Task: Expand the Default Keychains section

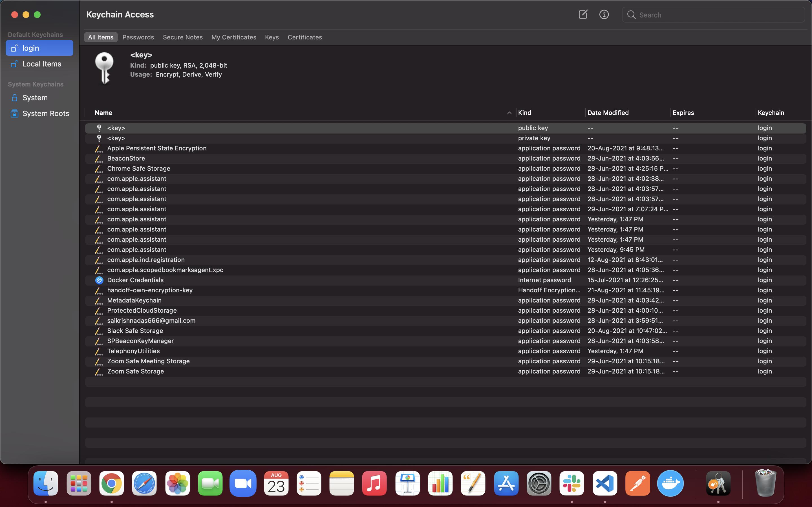Action: [x=35, y=34]
